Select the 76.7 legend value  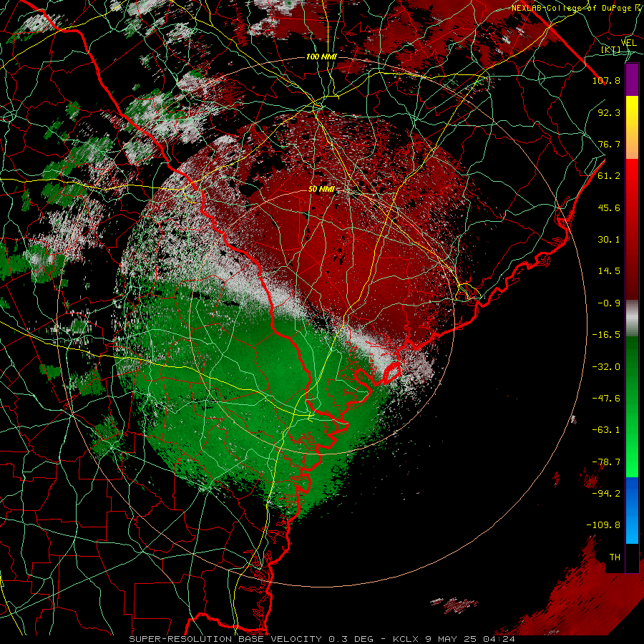pyautogui.click(x=609, y=144)
